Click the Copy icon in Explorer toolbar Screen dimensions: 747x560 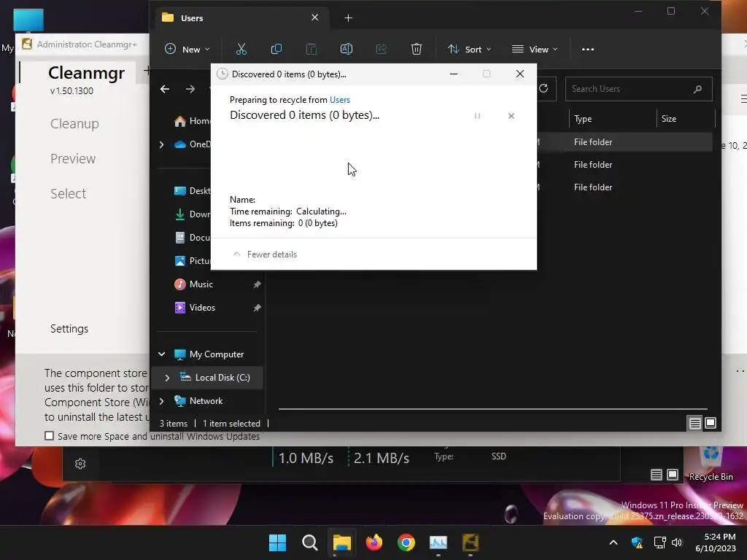[276, 49]
